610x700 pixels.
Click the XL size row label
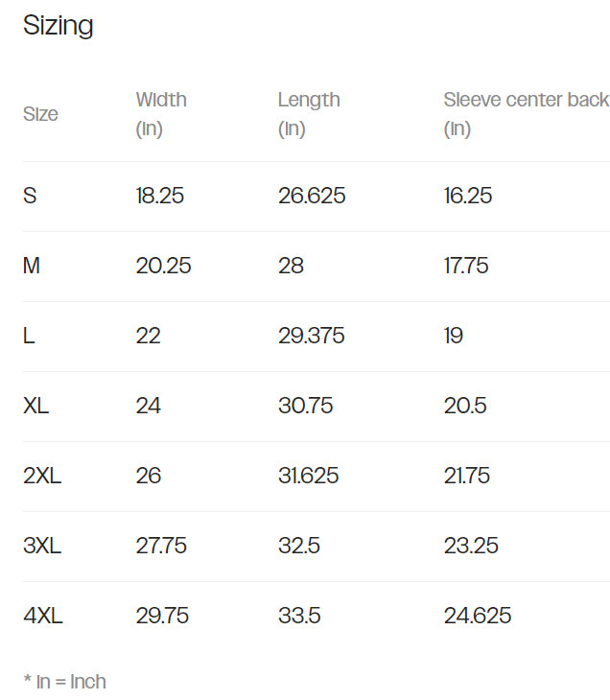36,406
